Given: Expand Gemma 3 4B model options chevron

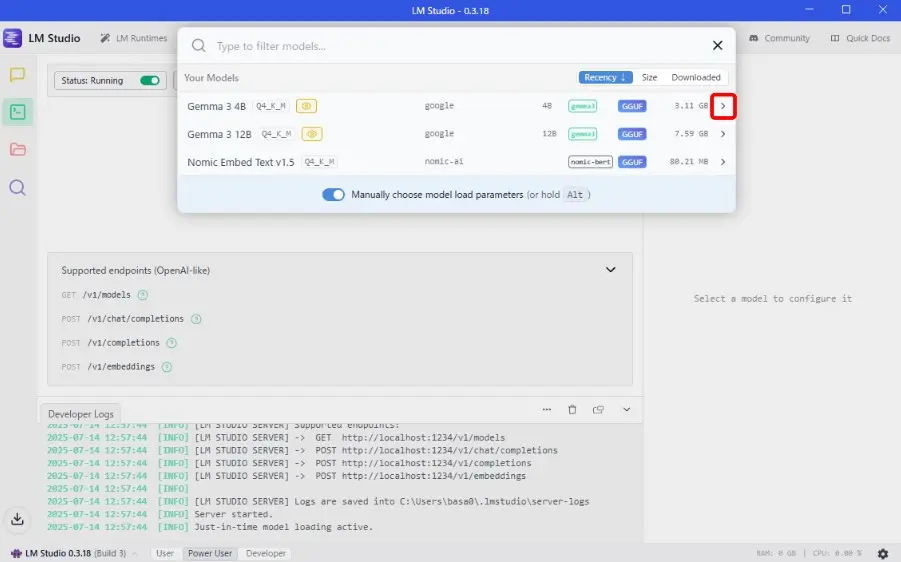Looking at the screenshot, I should click(723, 106).
